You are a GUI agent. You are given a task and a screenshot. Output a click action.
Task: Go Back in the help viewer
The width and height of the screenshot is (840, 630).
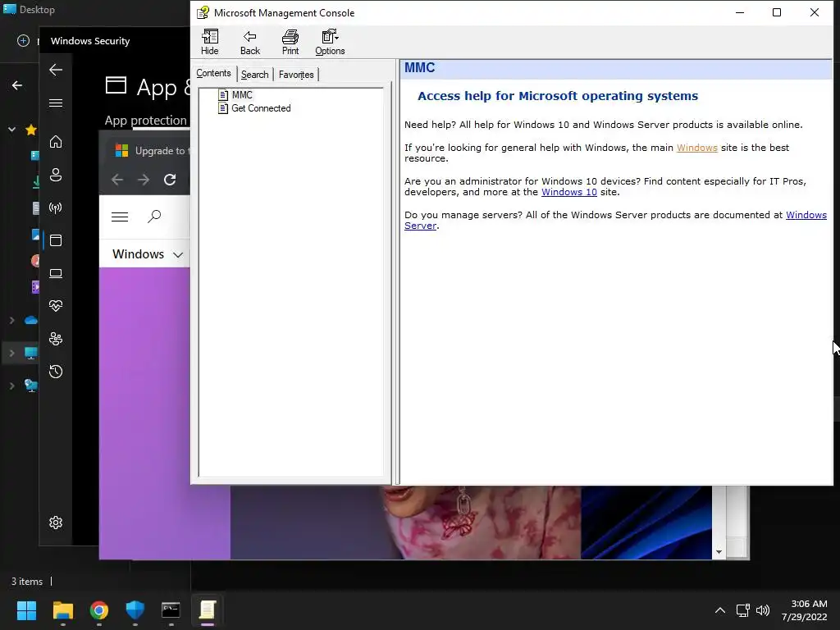[x=249, y=43]
